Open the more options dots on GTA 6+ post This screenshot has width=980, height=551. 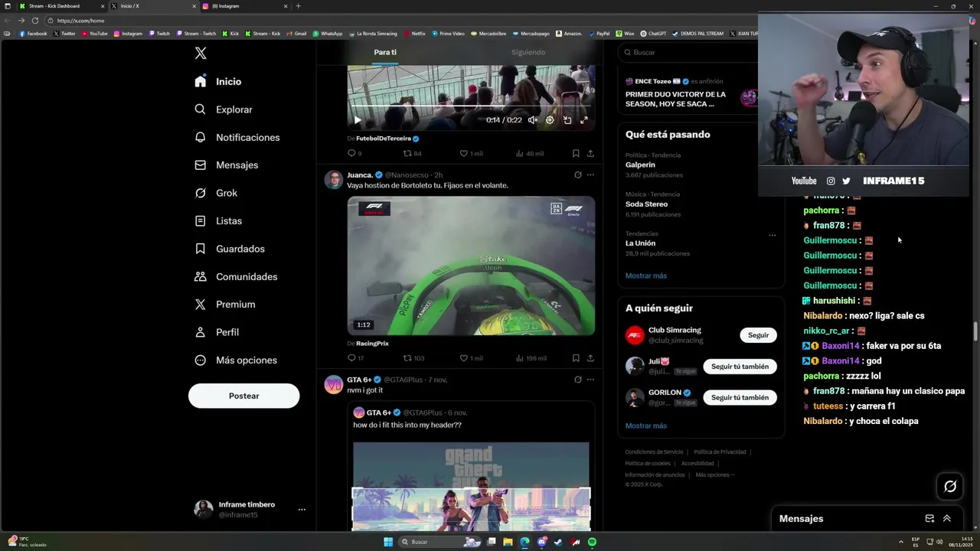(x=590, y=380)
